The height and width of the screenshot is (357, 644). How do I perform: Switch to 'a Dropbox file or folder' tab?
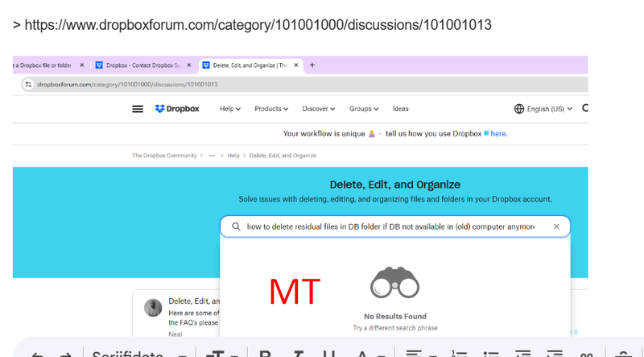42,65
